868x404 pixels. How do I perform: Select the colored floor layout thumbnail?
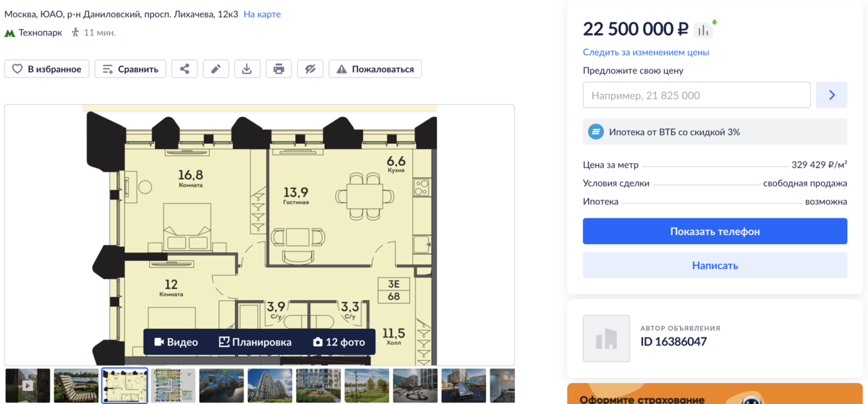point(173,386)
